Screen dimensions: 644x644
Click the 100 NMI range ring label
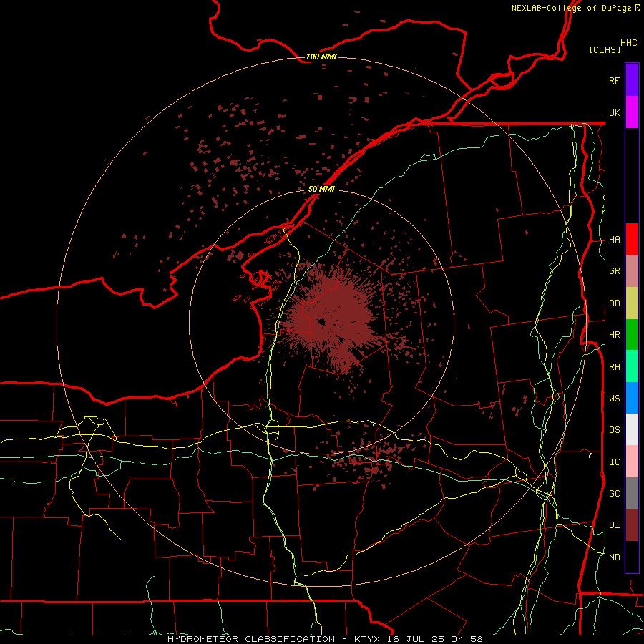click(x=321, y=57)
